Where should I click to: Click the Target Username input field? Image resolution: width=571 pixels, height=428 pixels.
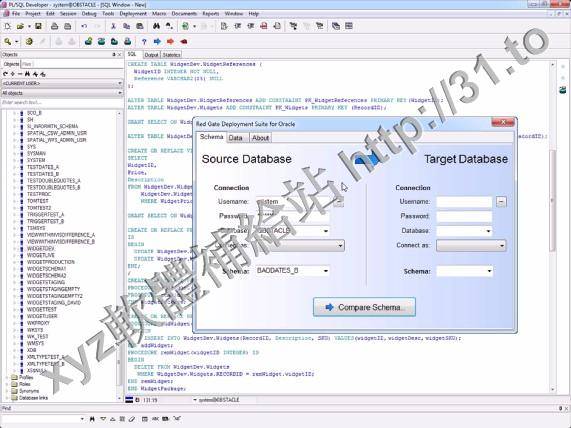click(x=464, y=202)
